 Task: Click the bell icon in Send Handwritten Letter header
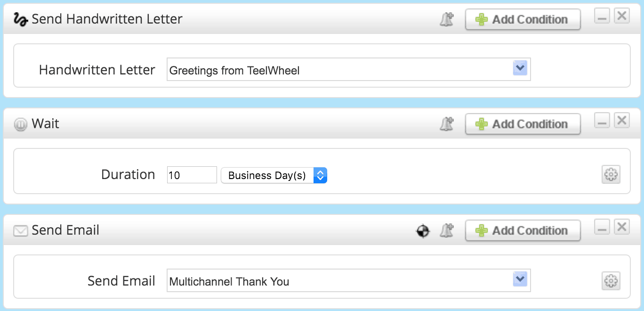(446, 19)
